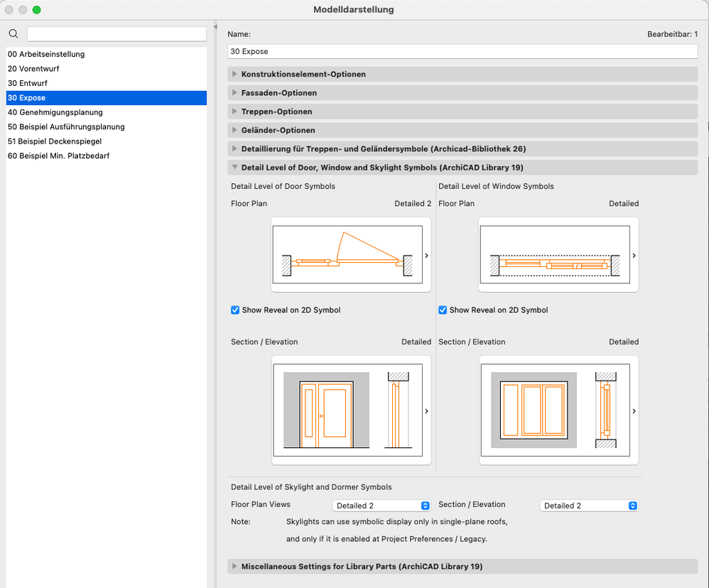Expand Miscellaneous Settings for Library Parts section
Image resolution: width=709 pixels, height=588 pixels.
(x=462, y=566)
